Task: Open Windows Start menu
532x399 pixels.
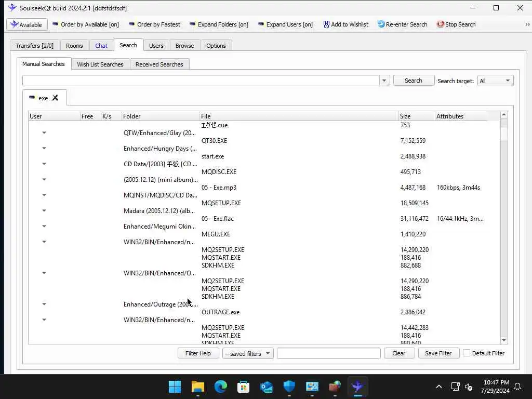Action: [x=175, y=387]
